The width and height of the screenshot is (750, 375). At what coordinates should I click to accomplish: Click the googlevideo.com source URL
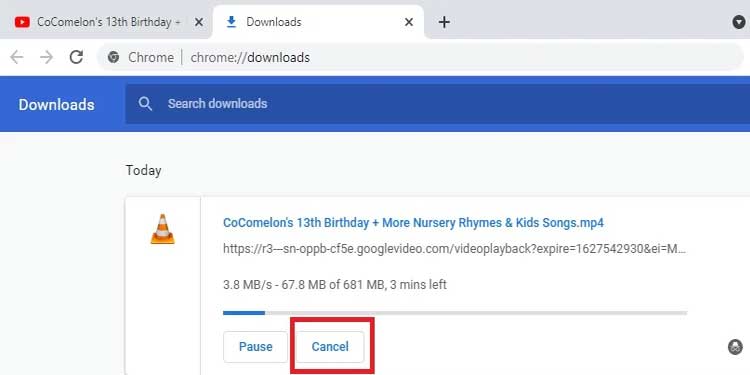[454, 249]
